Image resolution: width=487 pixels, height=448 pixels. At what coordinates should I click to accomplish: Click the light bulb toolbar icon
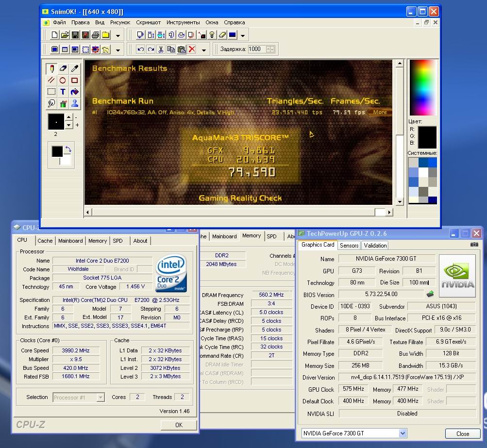212,35
